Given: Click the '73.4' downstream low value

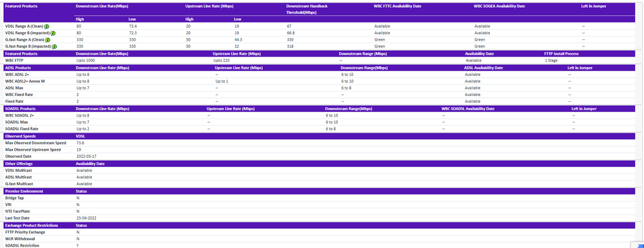Looking at the screenshot, I should (132, 26).
